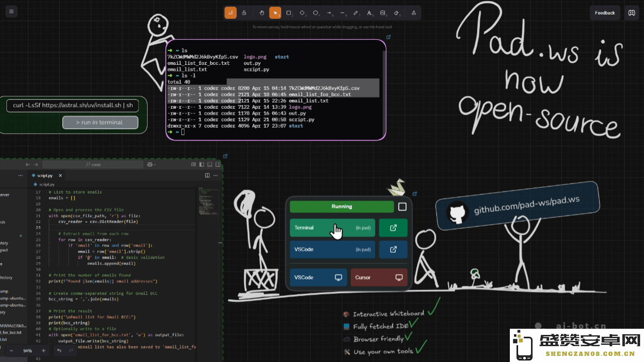Click script.py in the ls -l listing
The image size is (644, 362).
point(302,119)
